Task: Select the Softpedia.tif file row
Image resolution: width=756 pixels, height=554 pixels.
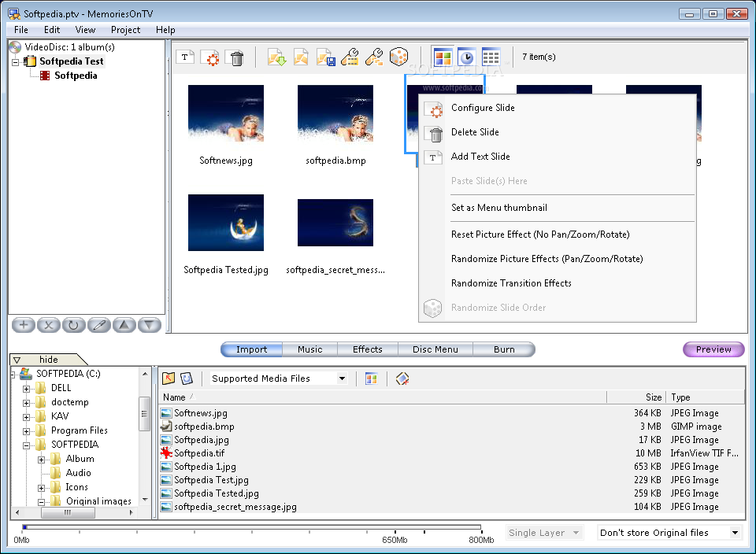Action: point(451,453)
